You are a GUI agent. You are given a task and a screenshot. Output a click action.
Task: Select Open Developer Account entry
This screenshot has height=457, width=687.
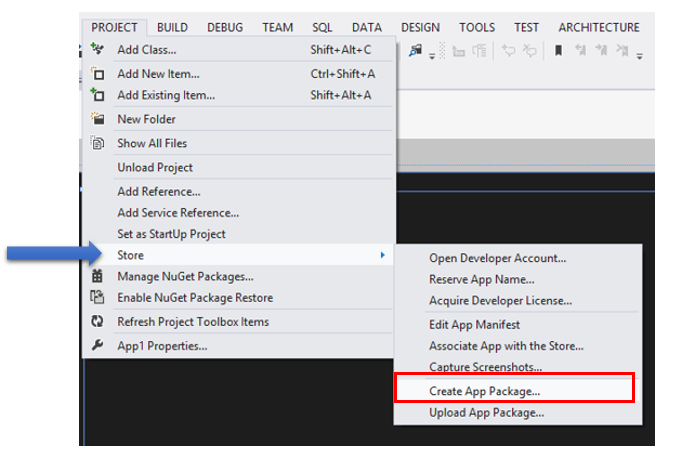[x=497, y=259]
